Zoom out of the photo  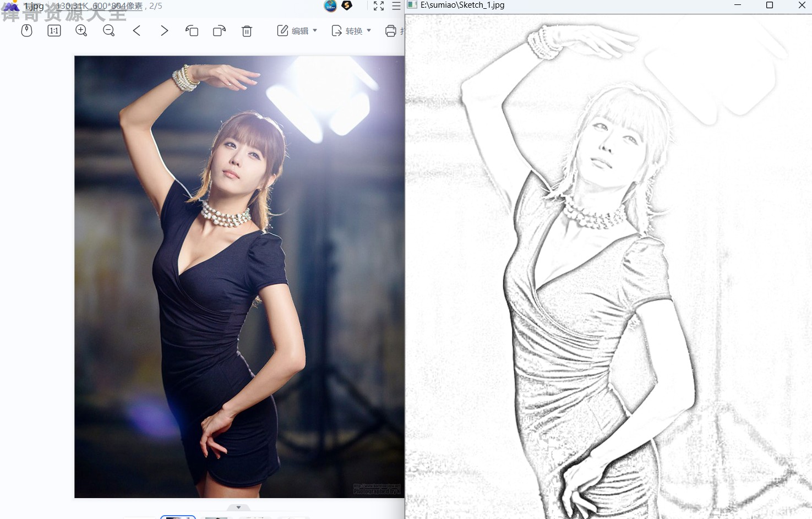pyautogui.click(x=109, y=31)
